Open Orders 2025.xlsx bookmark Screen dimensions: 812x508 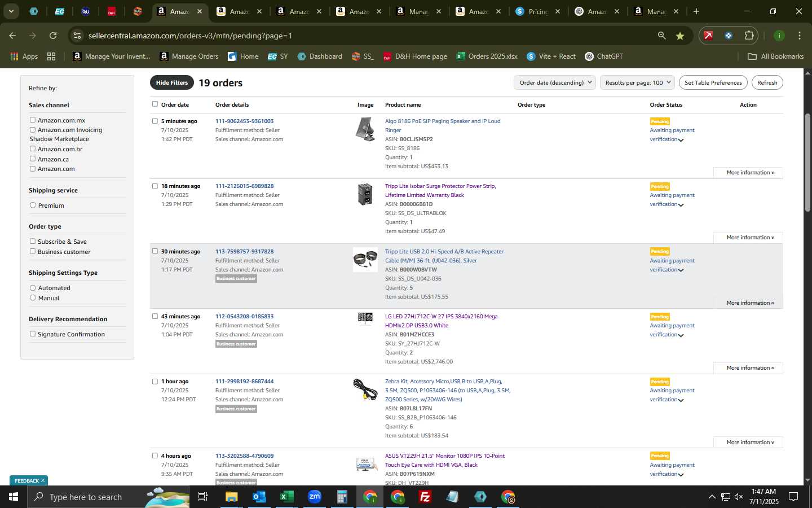click(x=487, y=56)
